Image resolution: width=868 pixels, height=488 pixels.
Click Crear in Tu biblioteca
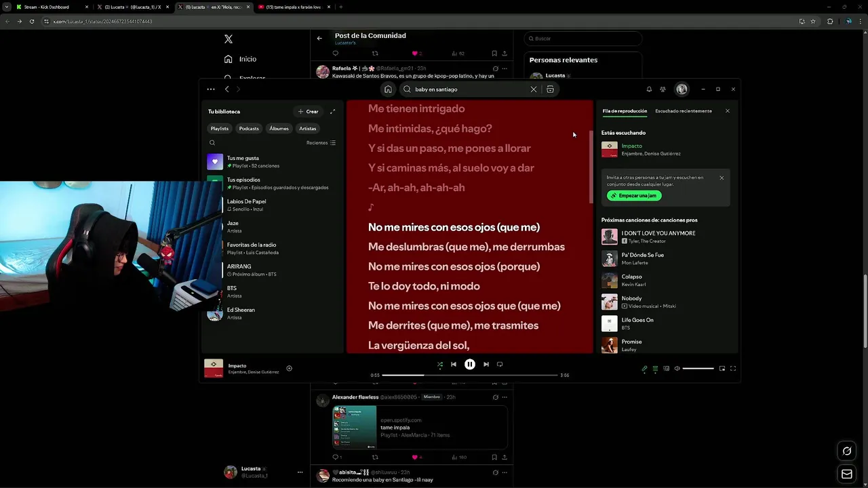click(x=308, y=111)
